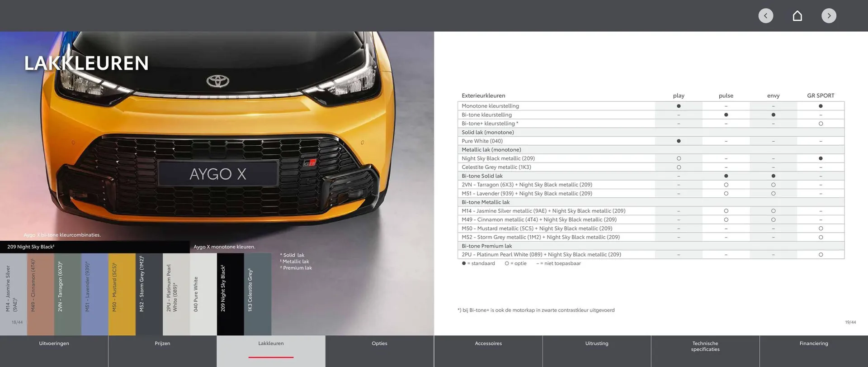Select the 1K3 Celestite Grey swatch
Viewport: 868px width, 367px height.
tap(258, 294)
